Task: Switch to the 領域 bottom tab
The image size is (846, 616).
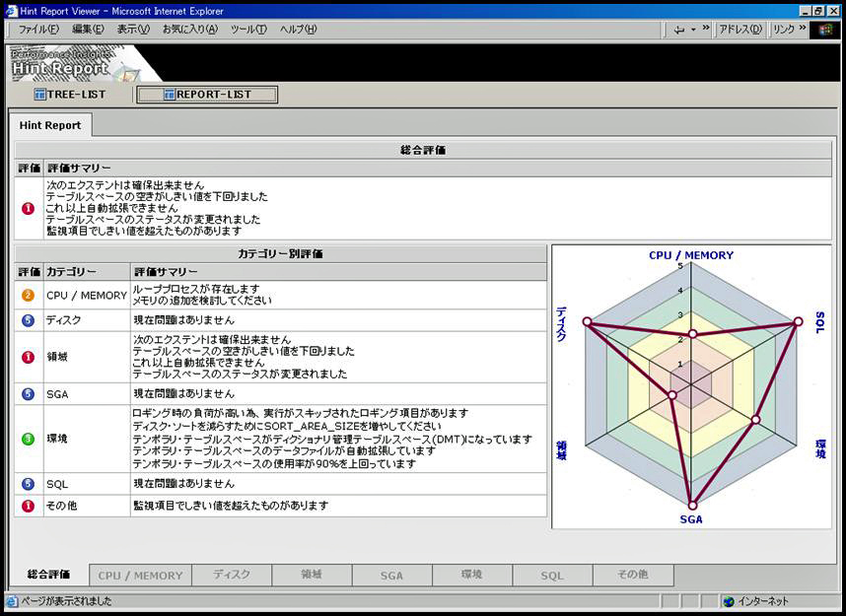Action: tap(312, 575)
